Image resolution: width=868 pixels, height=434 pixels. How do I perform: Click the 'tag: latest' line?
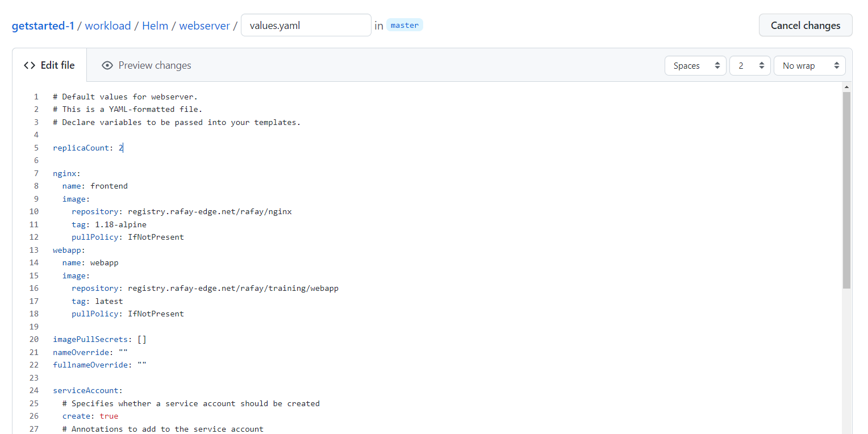click(97, 301)
